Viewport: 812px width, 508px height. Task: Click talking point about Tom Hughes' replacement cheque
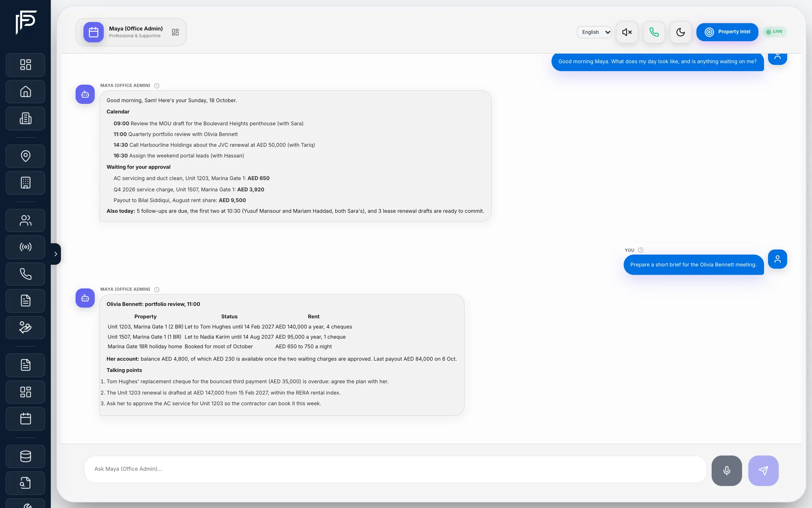point(247,382)
